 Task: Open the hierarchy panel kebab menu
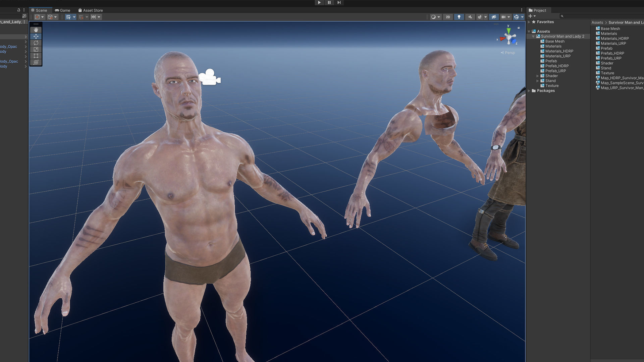pyautogui.click(x=24, y=10)
